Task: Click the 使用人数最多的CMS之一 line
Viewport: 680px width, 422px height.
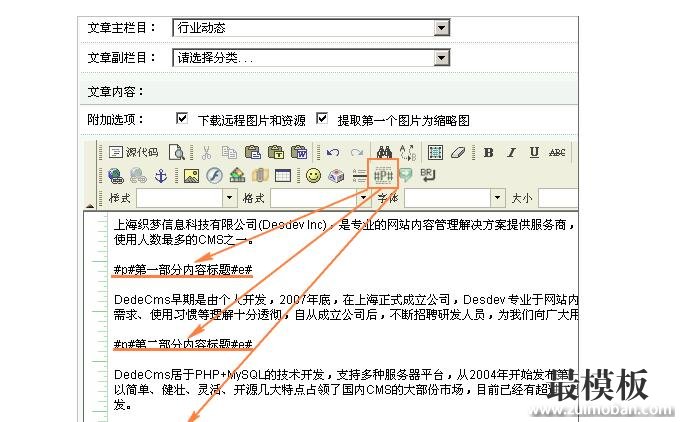Action: [x=184, y=239]
